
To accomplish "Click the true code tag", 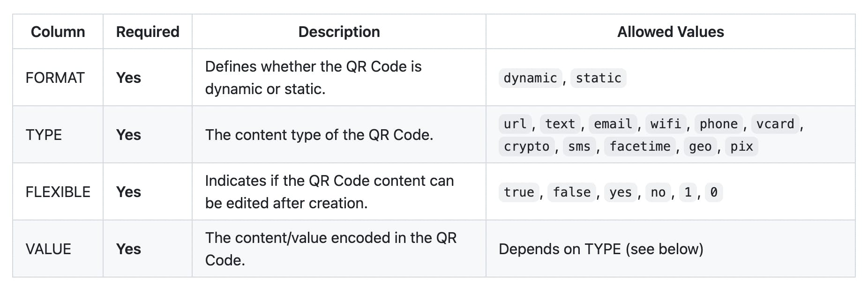I will click(x=519, y=192).
